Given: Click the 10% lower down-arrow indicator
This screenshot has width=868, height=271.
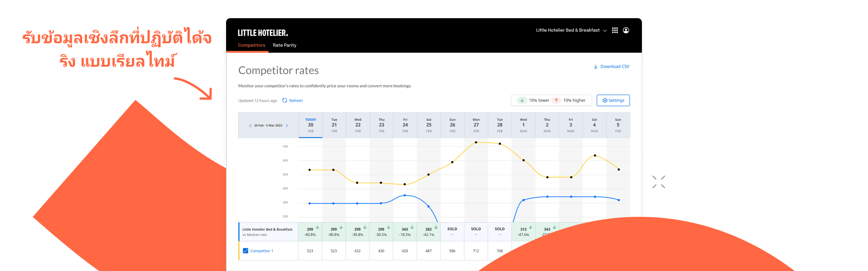Looking at the screenshot, I should pos(522,100).
